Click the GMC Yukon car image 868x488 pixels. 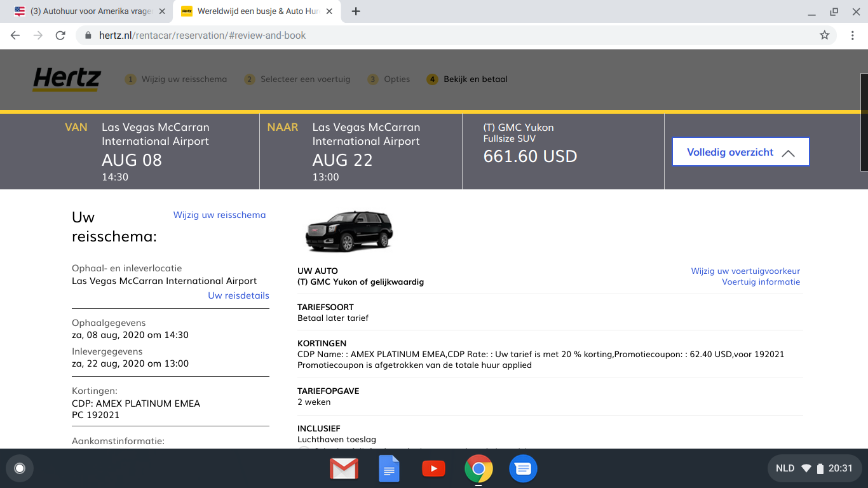349,231
